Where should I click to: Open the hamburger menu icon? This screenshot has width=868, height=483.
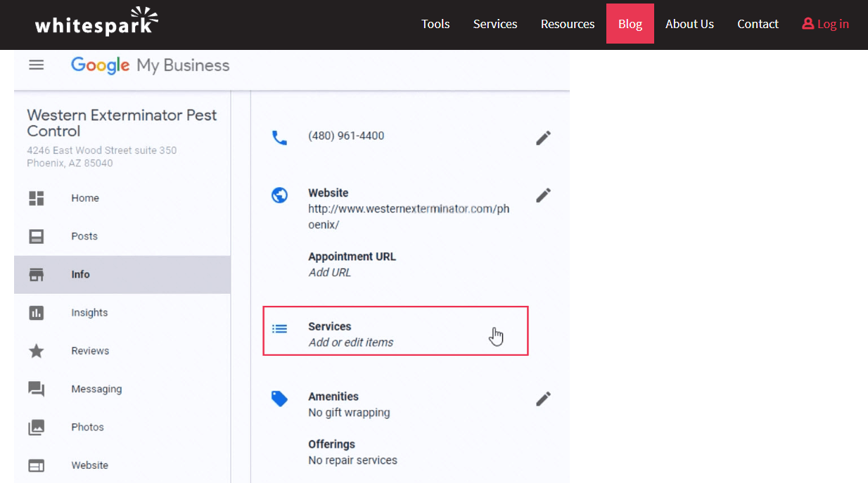coord(36,65)
